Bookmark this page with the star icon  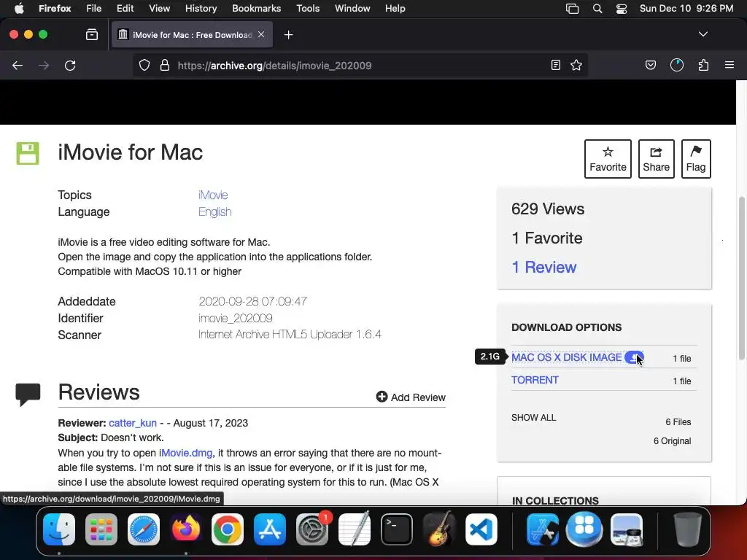576,65
